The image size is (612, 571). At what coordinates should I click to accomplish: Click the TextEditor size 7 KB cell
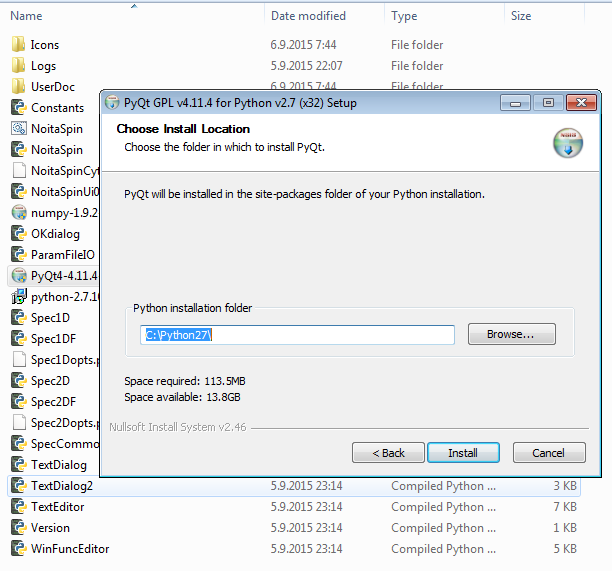coord(565,507)
